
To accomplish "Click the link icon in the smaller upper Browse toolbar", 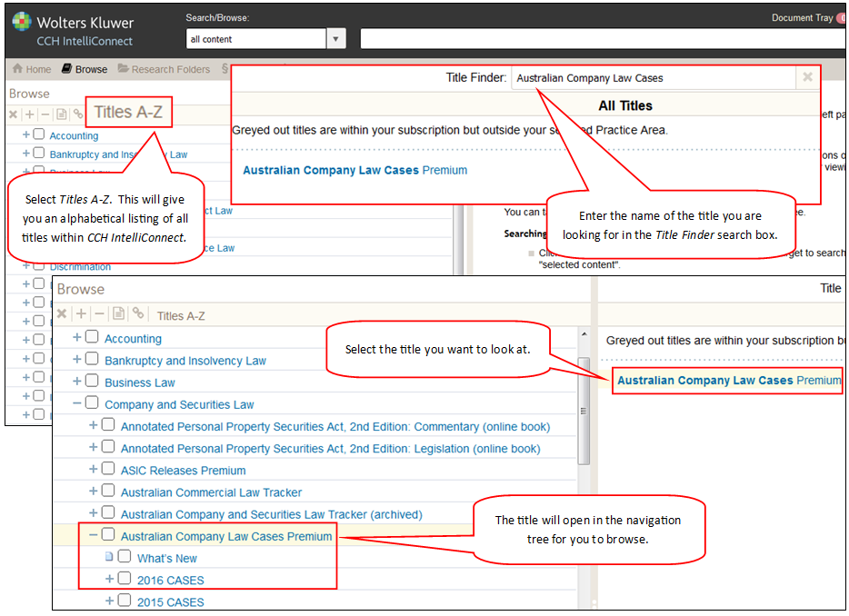I will [x=78, y=114].
